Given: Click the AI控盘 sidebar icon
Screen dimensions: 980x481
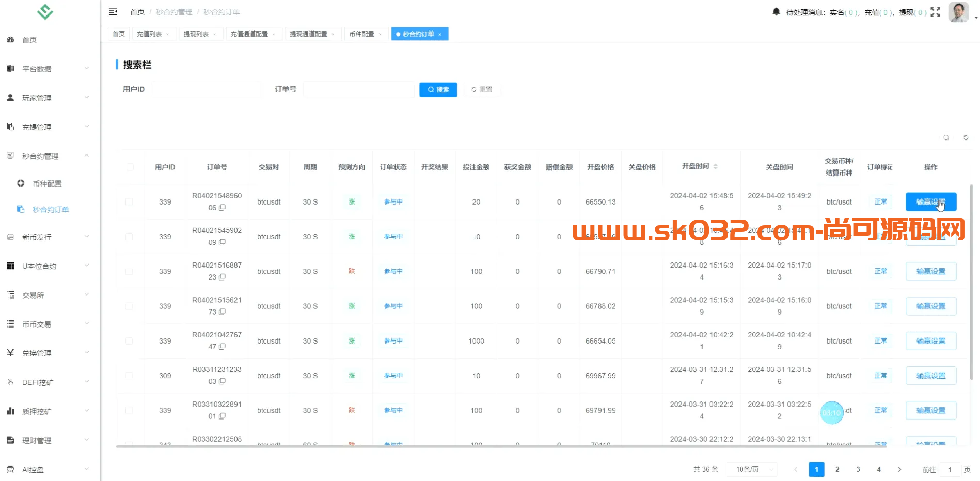Looking at the screenshot, I should tap(10, 469).
